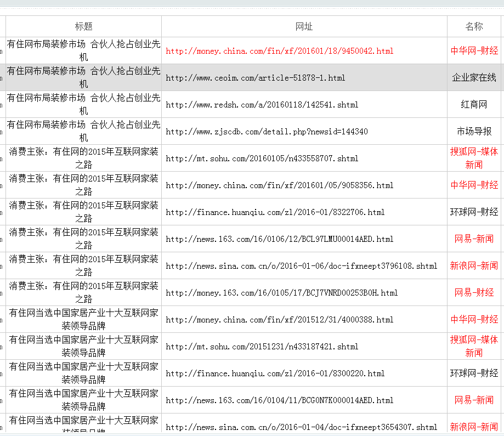
Task: Open the money.china.com 9450042.html link
Action: pos(279,51)
